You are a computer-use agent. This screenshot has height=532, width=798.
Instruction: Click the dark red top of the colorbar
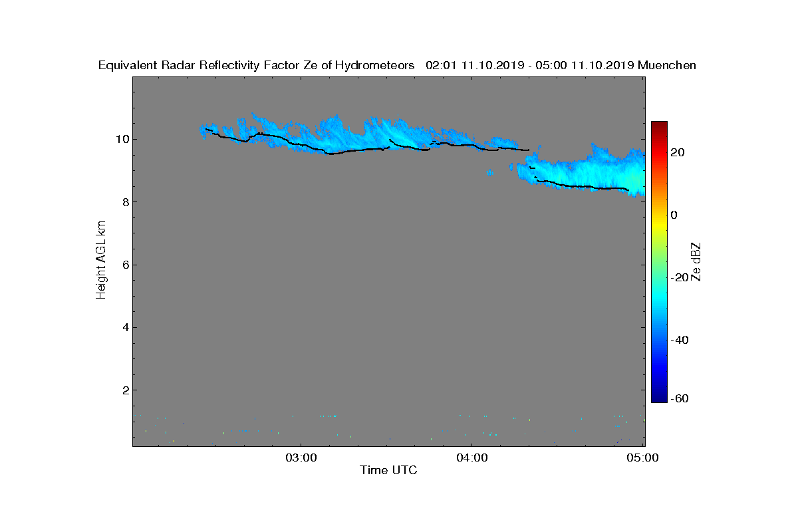click(659, 128)
